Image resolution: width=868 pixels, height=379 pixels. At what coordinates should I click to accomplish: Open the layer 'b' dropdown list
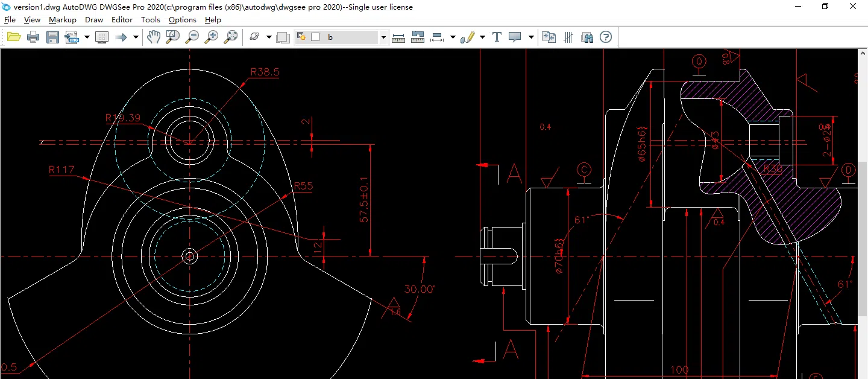pos(383,37)
